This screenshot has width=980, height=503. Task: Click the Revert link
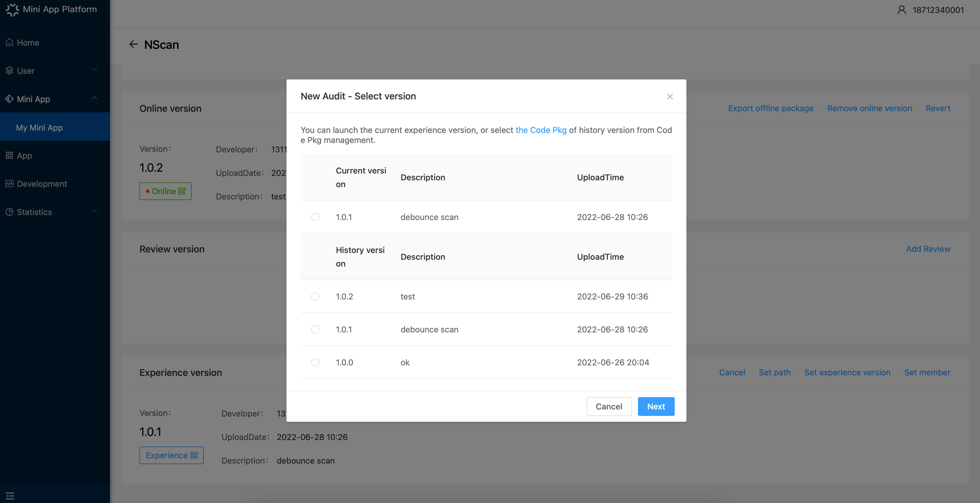click(938, 108)
